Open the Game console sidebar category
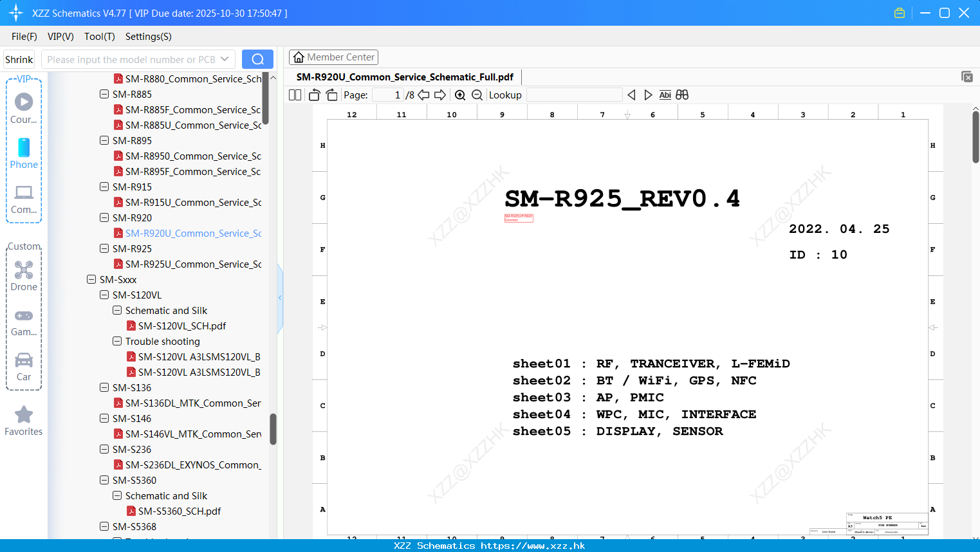Viewport: 980px width, 552px height. pos(24,322)
